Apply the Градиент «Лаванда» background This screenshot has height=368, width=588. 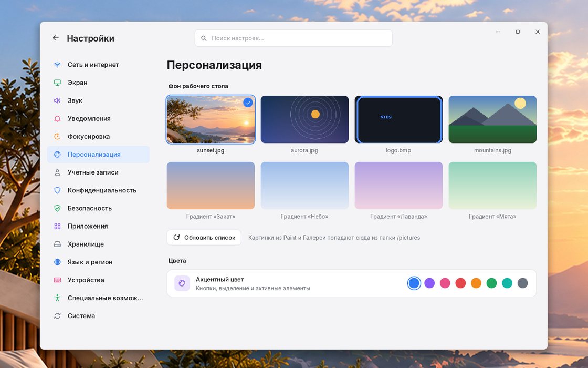click(398, 186)
